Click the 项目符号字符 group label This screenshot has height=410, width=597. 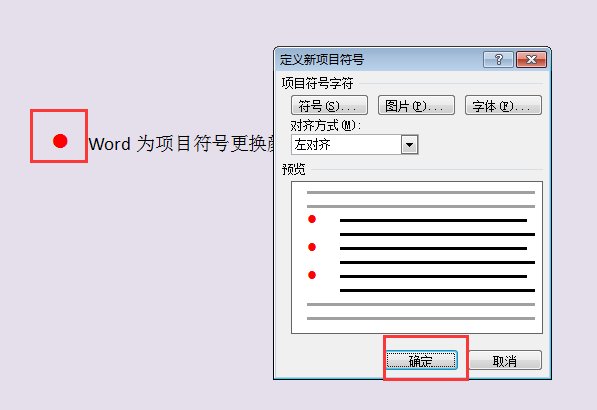(318, 83)
